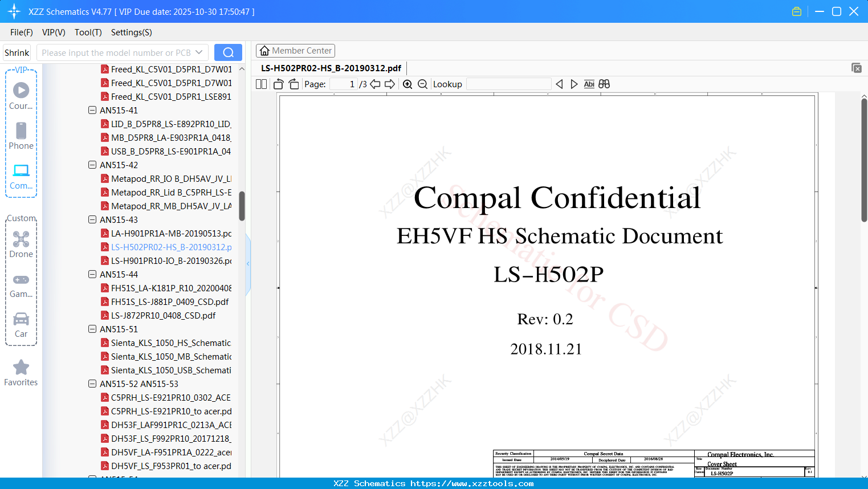Collapse the AN515-42 folder
868x489 pixels.
tap(92, 165)
